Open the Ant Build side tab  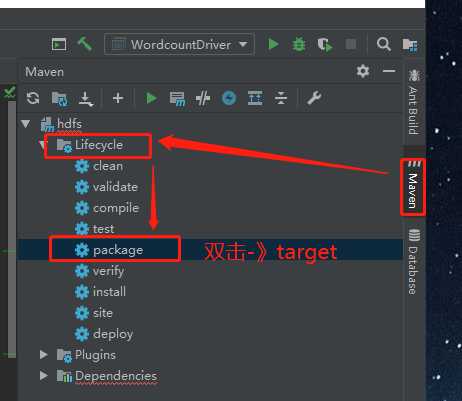point(413,102)
